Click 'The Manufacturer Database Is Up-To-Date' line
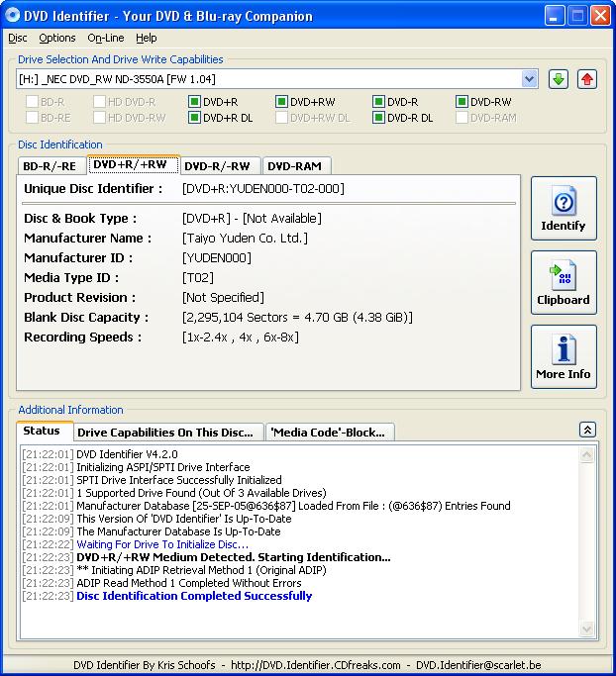 [x=178, y=531]
